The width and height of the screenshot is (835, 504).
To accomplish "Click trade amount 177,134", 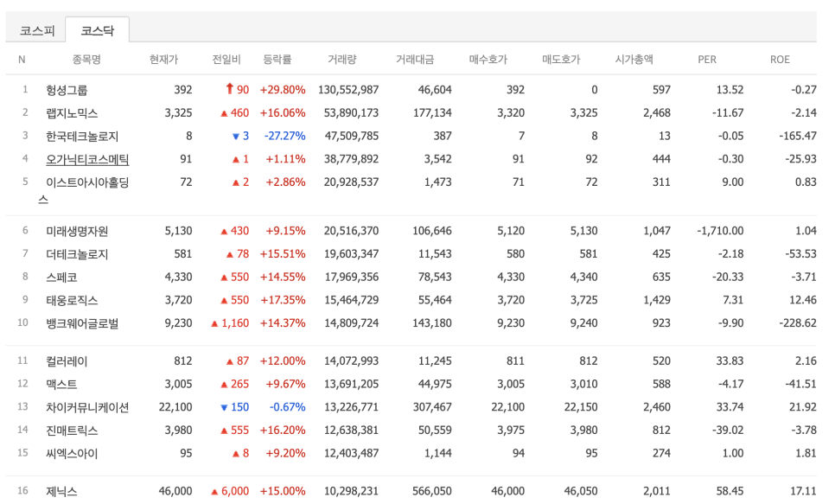I will tap(432, 113).
